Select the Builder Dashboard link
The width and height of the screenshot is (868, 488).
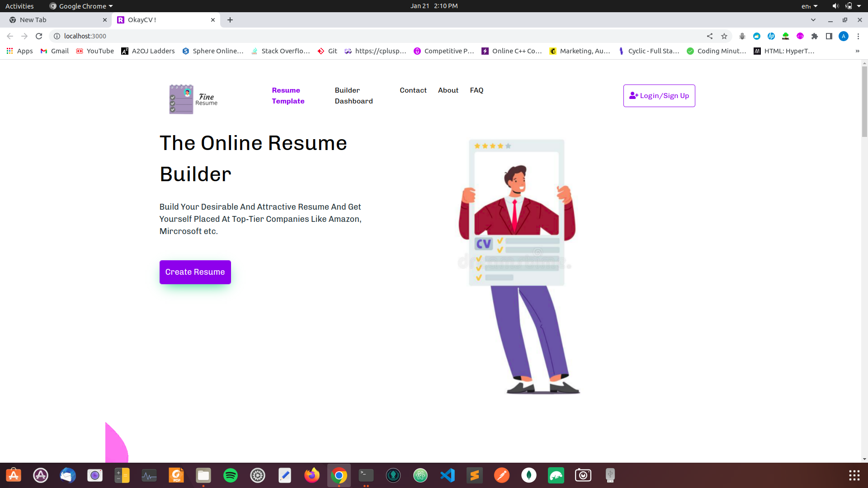[354, 95]
